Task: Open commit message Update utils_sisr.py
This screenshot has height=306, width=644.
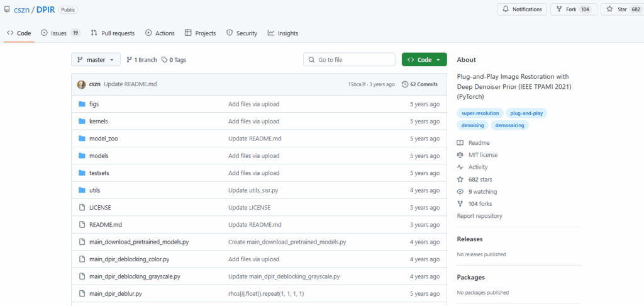Action: (x=254, y=190)
